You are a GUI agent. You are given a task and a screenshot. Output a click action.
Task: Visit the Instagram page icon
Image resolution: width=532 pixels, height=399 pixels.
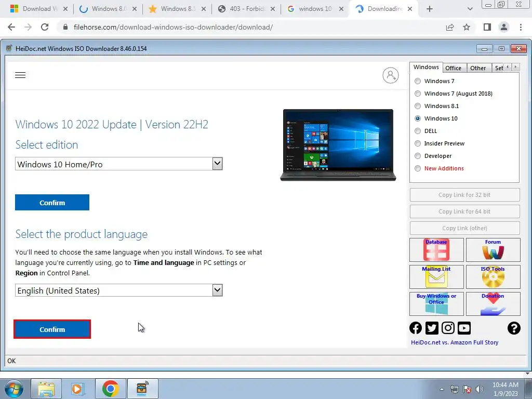point(448,328)
